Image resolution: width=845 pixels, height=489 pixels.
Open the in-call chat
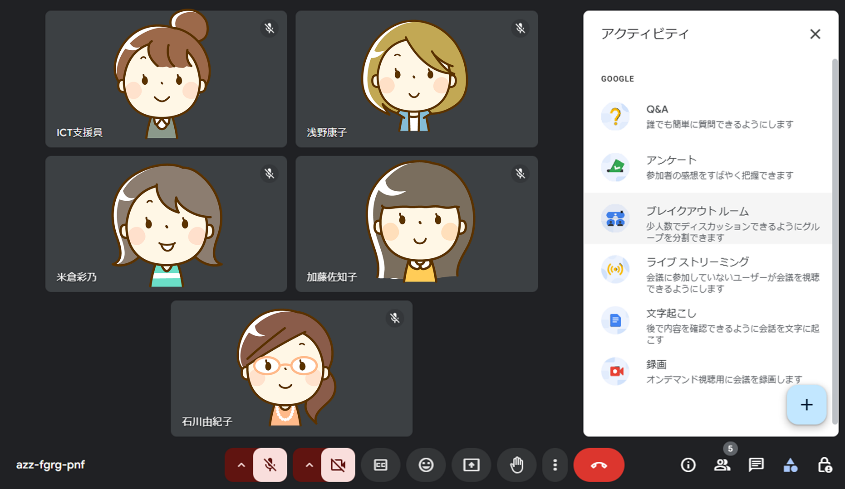coord(756,465)
